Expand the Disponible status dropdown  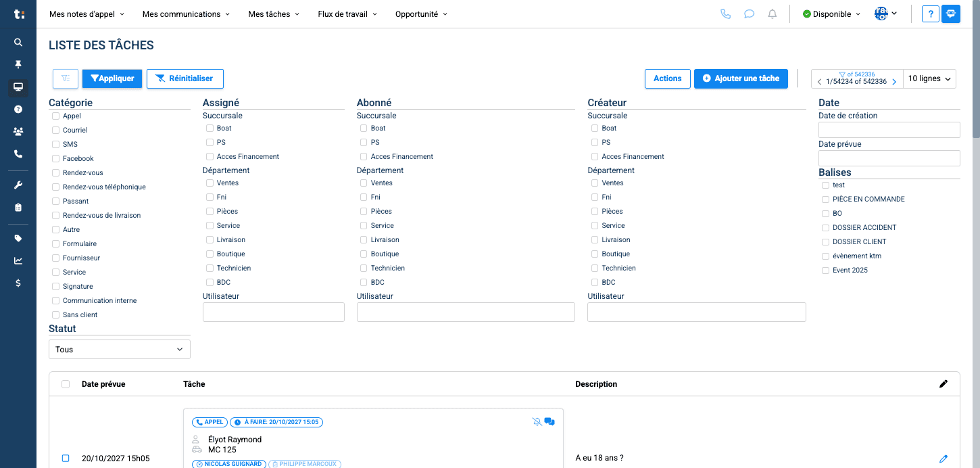[831, 14]
